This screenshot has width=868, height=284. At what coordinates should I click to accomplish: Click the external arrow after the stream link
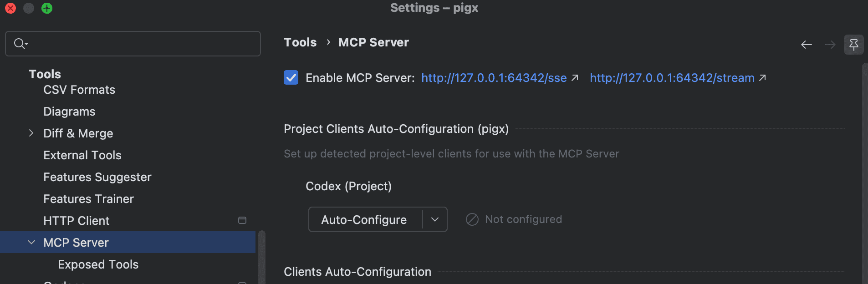762,78
